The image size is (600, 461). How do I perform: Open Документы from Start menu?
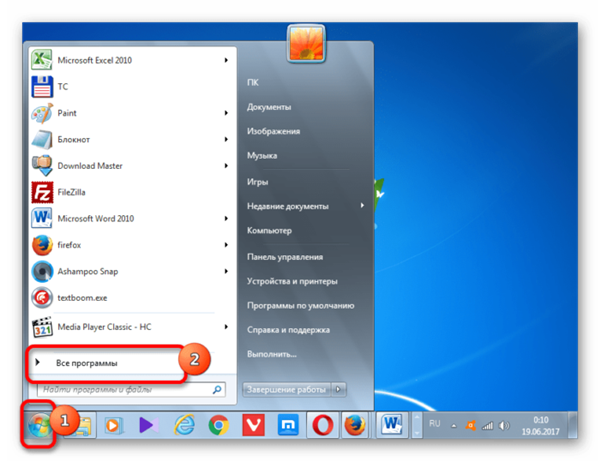[269, 107]
